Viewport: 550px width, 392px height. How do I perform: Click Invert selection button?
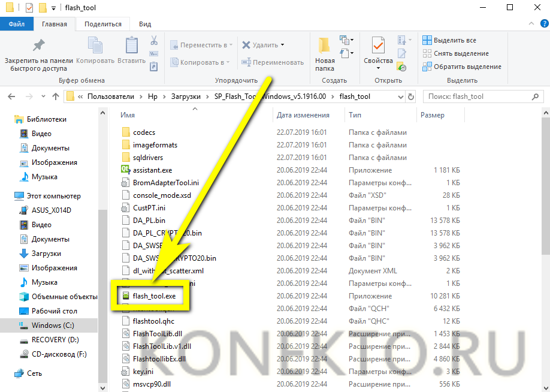click(461, 67)
